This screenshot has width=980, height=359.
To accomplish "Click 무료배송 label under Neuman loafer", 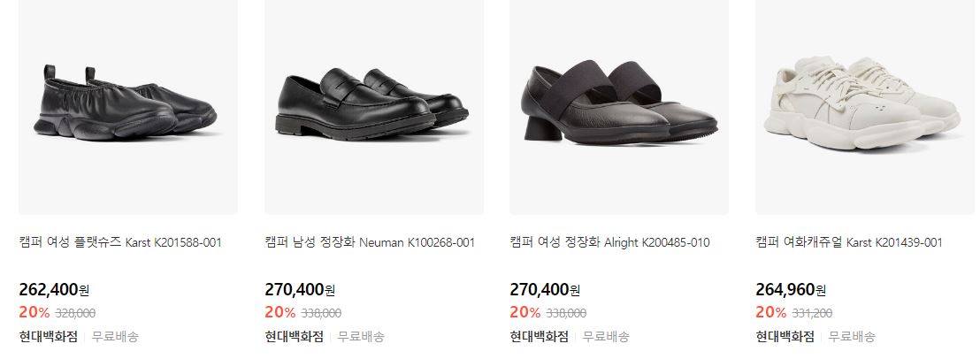I will 361,337.
